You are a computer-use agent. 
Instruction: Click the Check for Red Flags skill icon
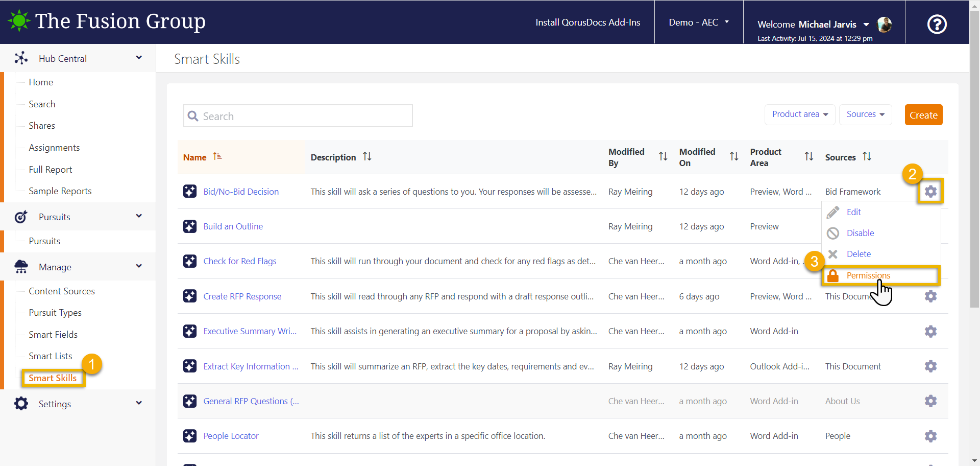(190, 261)
